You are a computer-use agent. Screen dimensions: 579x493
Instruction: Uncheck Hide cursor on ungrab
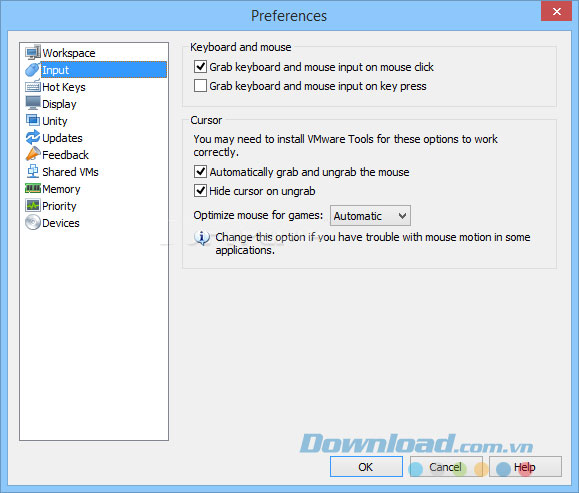click(200, 191)
